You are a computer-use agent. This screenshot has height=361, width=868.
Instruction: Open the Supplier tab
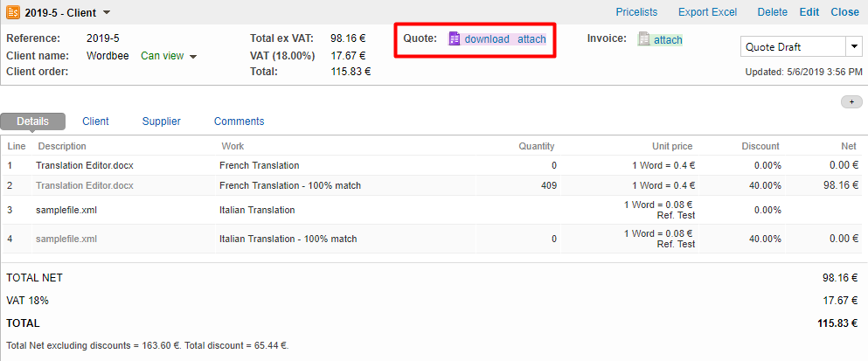coord(161,121)
